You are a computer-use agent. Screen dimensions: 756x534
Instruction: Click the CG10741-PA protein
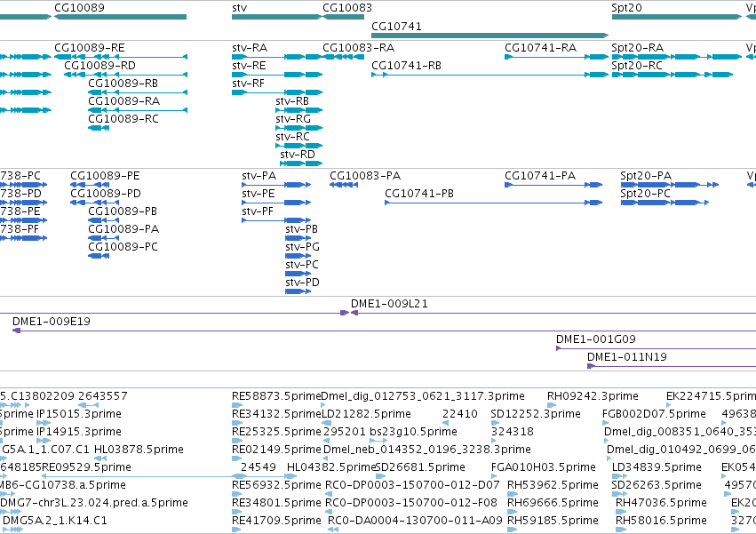point(553,185)
